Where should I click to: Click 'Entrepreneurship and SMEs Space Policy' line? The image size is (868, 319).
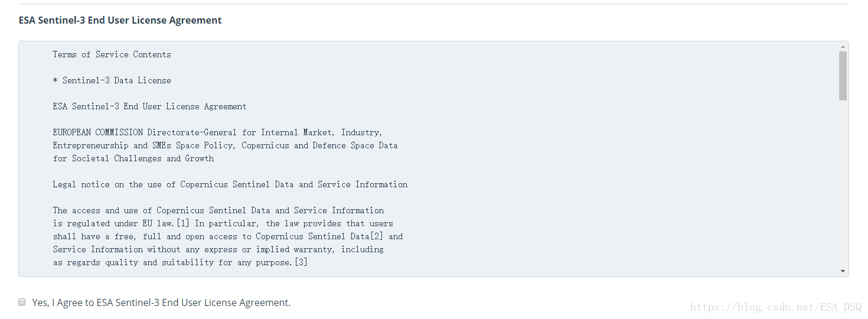coord(225,145)
